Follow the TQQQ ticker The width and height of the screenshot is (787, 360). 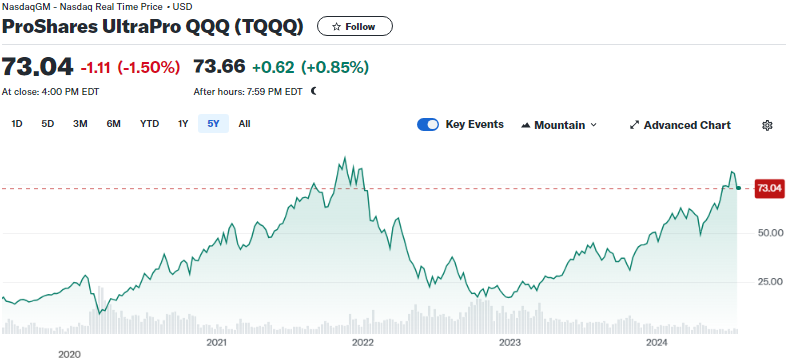(355, 27)
